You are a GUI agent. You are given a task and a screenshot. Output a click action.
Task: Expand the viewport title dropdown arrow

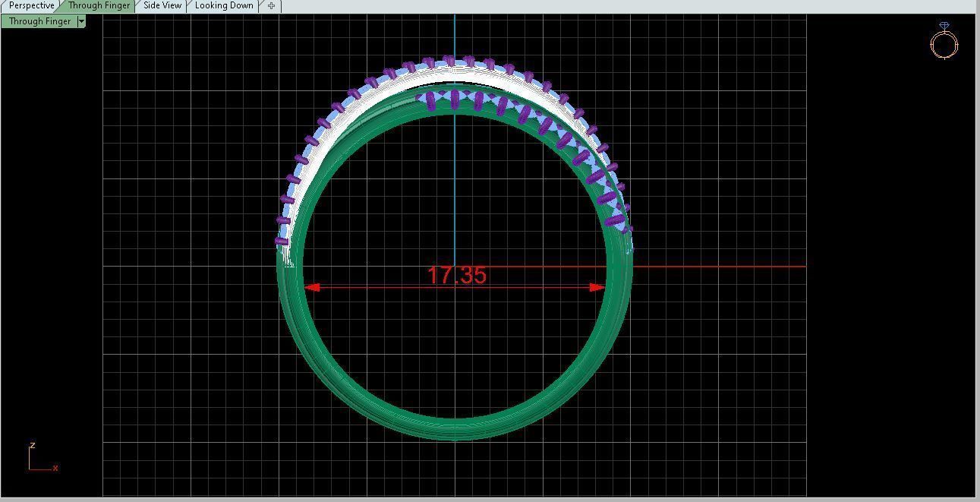(81, 21)
